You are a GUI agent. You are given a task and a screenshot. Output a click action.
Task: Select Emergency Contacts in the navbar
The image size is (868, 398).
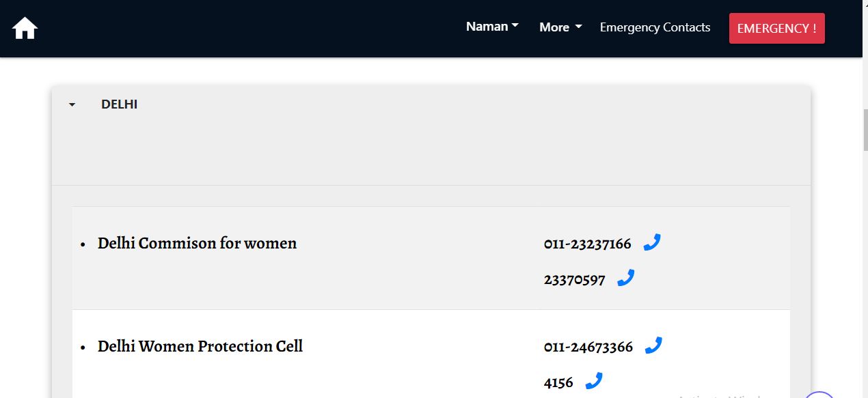[x=654, y=27]
